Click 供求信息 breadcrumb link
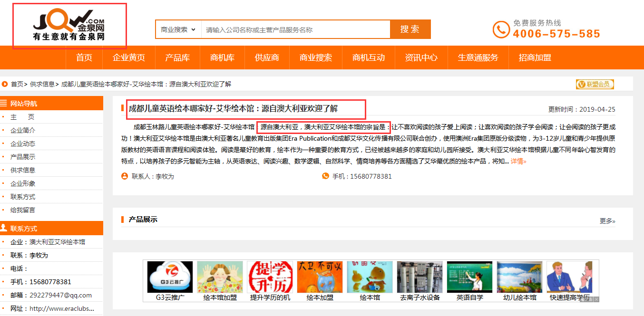 (x=42, y=84)
